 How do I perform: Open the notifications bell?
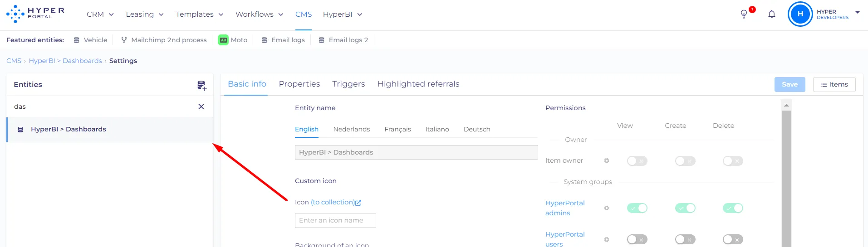coord(772,14)
